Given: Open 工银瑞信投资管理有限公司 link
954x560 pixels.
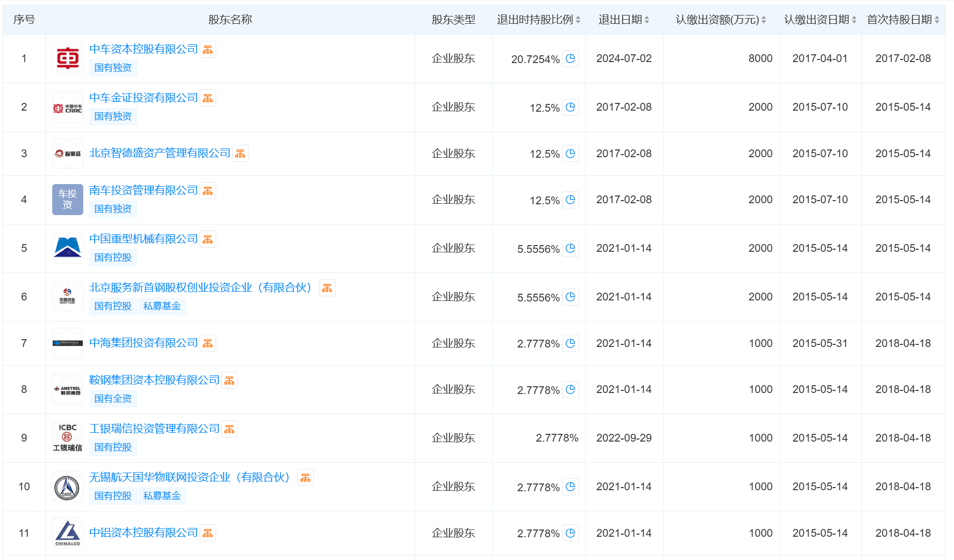Looking at the screenshot, I should point(155,429).
